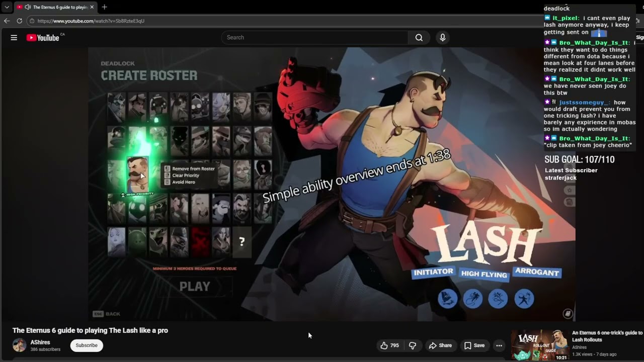The height and width of the screenshot is (362, 644).
Task: Like the video with thumbs up
Action: click(389, 345)
